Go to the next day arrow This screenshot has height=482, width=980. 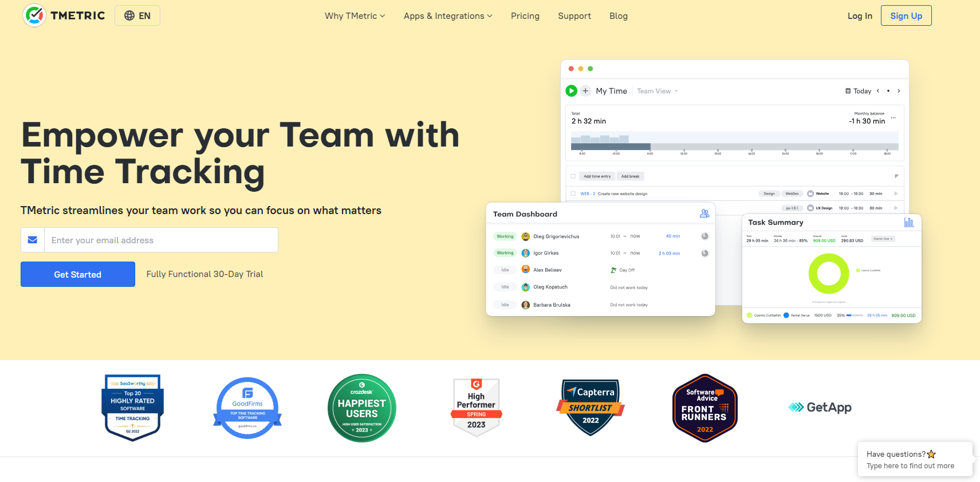pyautogui.click(x=899, y=90)
